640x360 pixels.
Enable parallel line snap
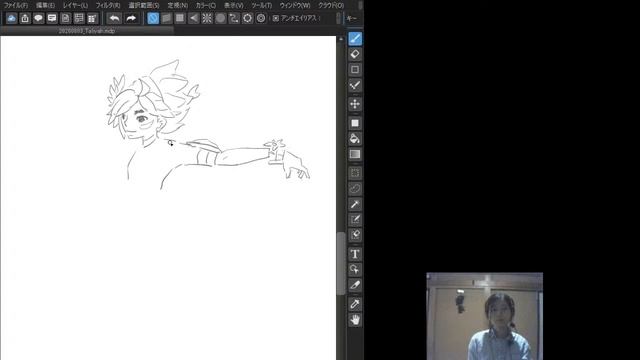tap(167, 18)
